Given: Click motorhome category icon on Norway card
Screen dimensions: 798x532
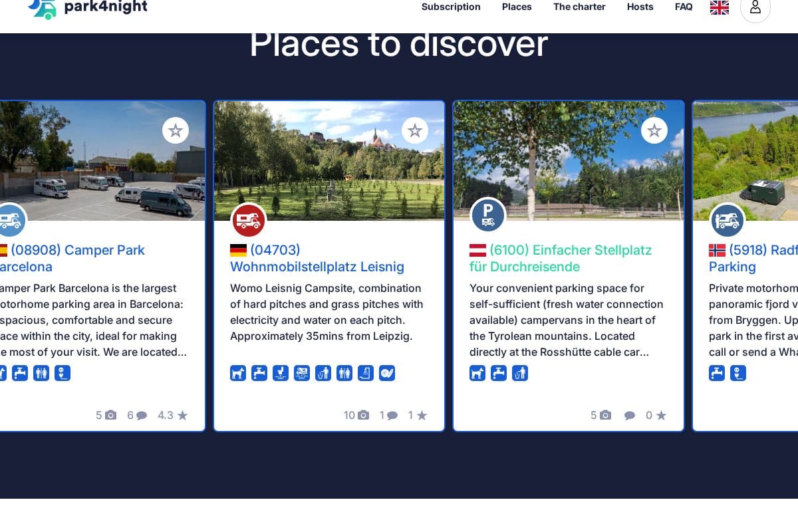Looking at the screenshot, I should tap(728, 221).
